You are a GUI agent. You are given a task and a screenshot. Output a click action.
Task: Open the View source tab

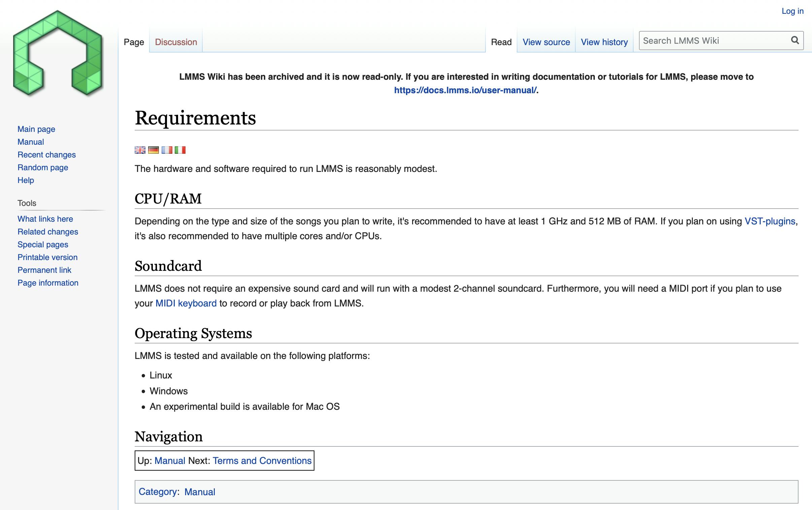pyautogui.click(x=546, y=42)
